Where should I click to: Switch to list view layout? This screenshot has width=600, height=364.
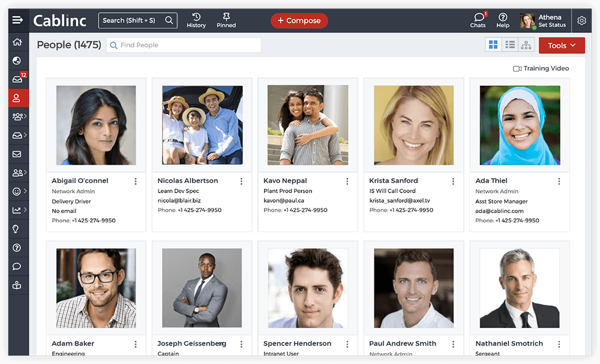[510, 45]
